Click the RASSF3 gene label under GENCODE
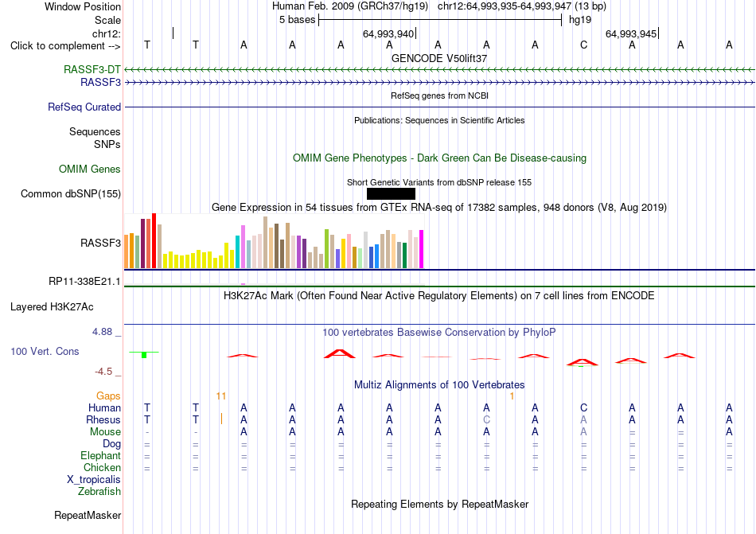The image size is (756, 534). point(101,83)
